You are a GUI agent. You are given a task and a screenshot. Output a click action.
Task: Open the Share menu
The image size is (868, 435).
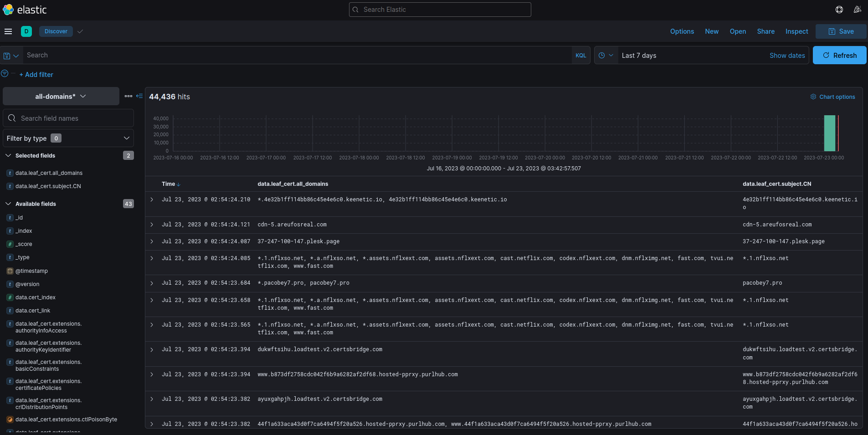765,31
